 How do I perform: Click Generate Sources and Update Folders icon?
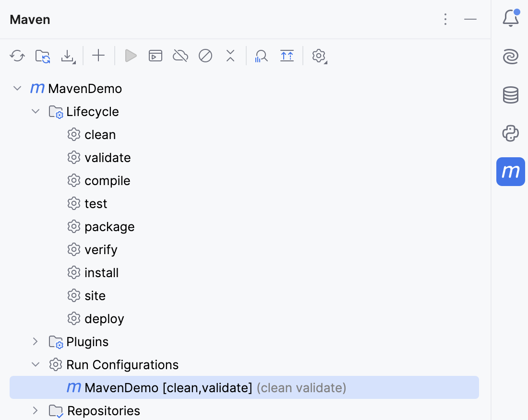(43, 56)
